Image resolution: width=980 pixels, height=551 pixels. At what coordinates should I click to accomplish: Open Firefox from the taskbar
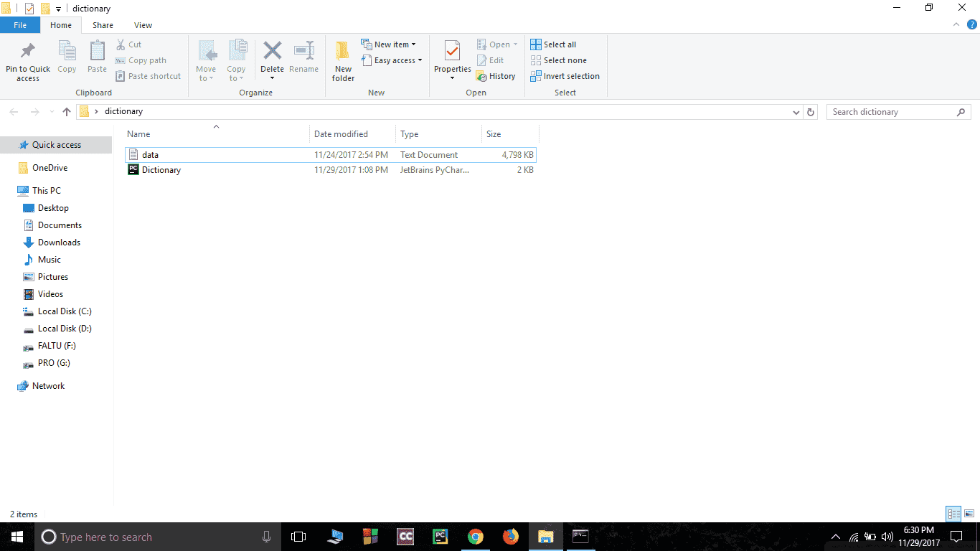[510, 537]
